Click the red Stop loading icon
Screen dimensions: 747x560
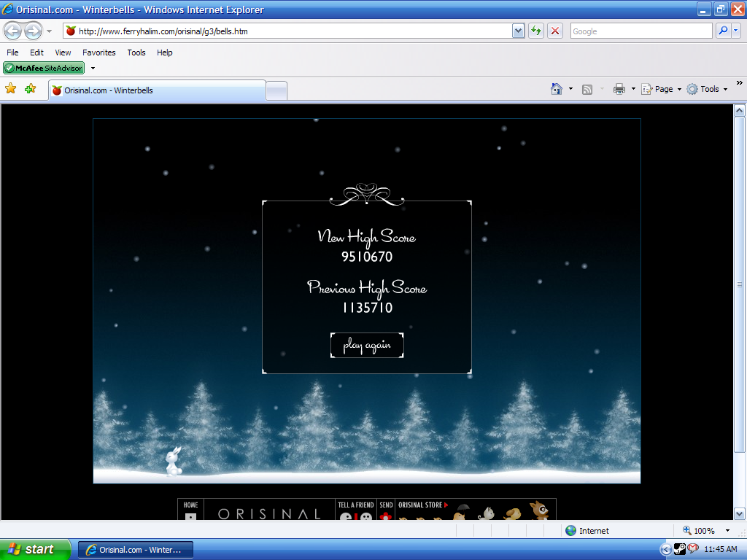555,31
